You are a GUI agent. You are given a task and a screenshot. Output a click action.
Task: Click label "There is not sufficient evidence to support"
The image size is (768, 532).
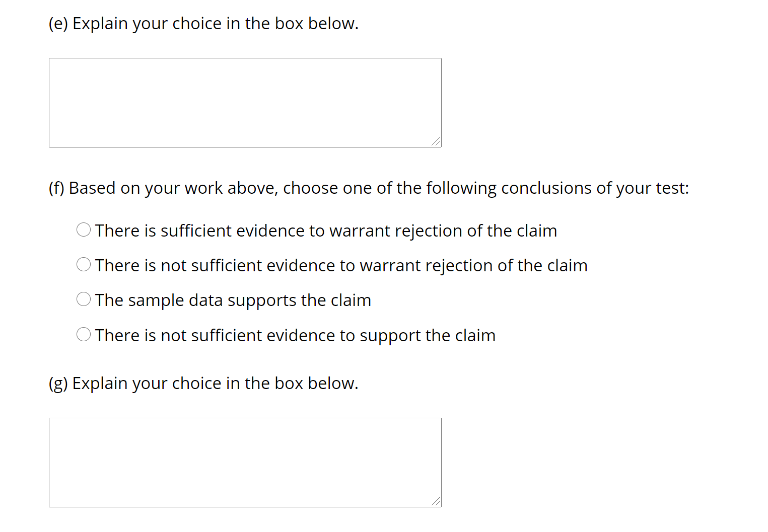point(295,335)
